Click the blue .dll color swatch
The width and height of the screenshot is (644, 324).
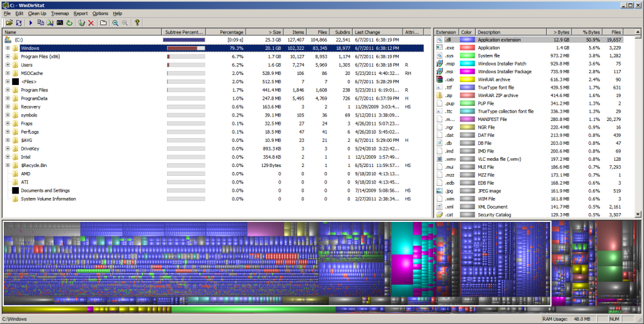coord(467,40)
